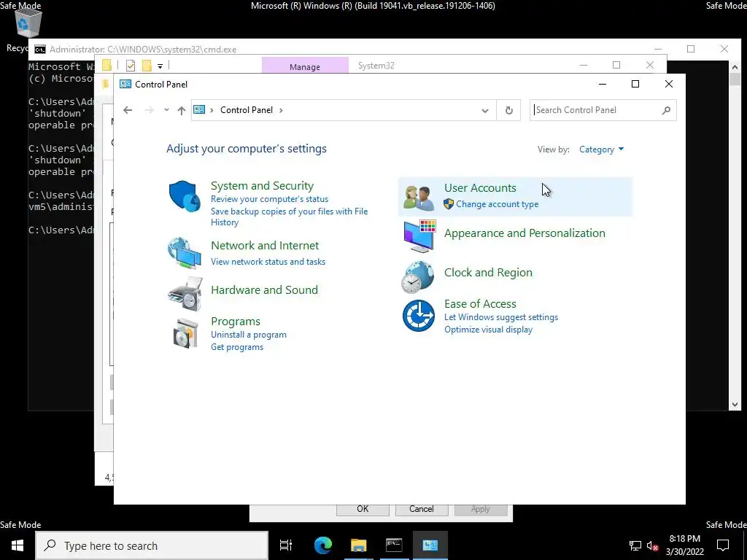This screenshot has width=747, height=560.
Task: Open the Programs category
Action: [236, 322]
